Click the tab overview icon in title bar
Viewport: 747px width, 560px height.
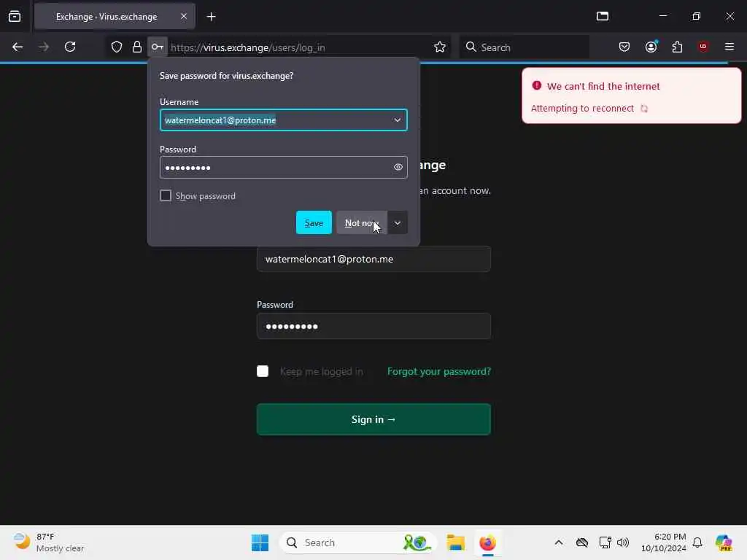[603, 16]
